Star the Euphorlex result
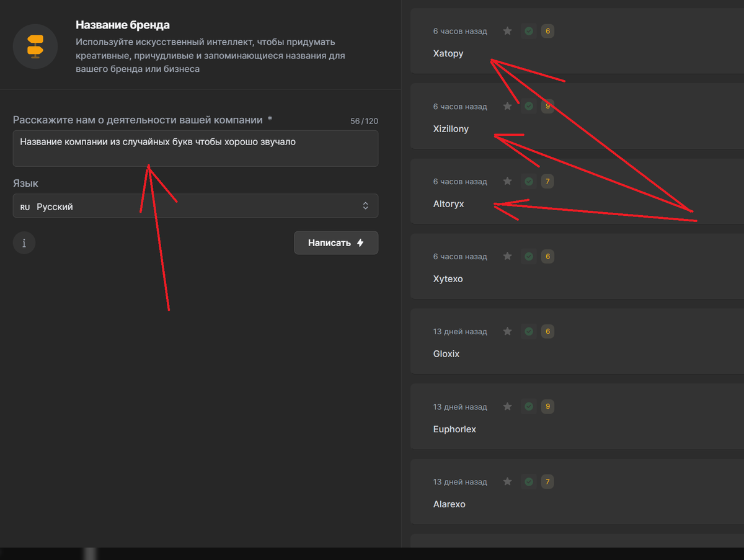Viewport: 744px width, 560px height. click(x=507, y=406)
